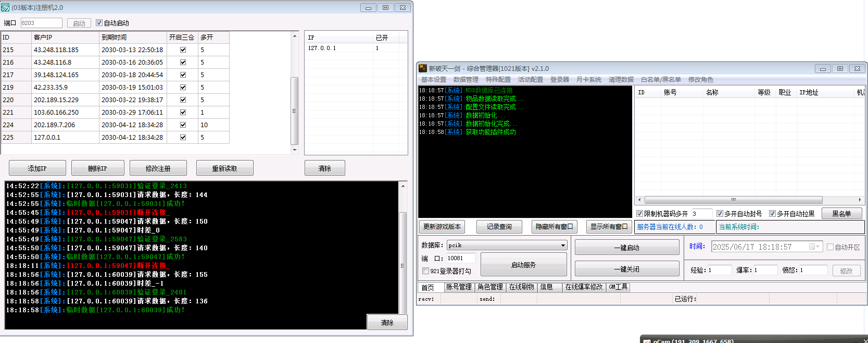Toggle 开启三合 checkbox for ID 224
Viewport: 868px width, 343px height.
[x=183, y=125]
